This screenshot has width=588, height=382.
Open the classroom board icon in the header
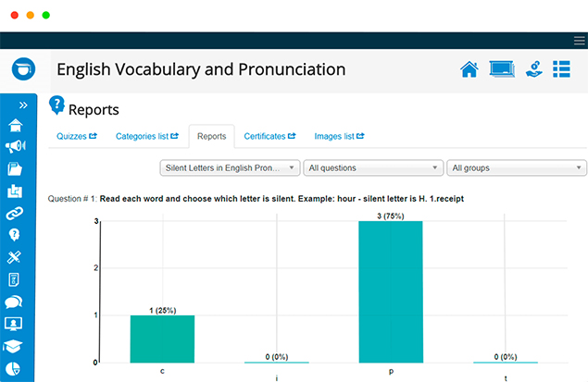502,69
